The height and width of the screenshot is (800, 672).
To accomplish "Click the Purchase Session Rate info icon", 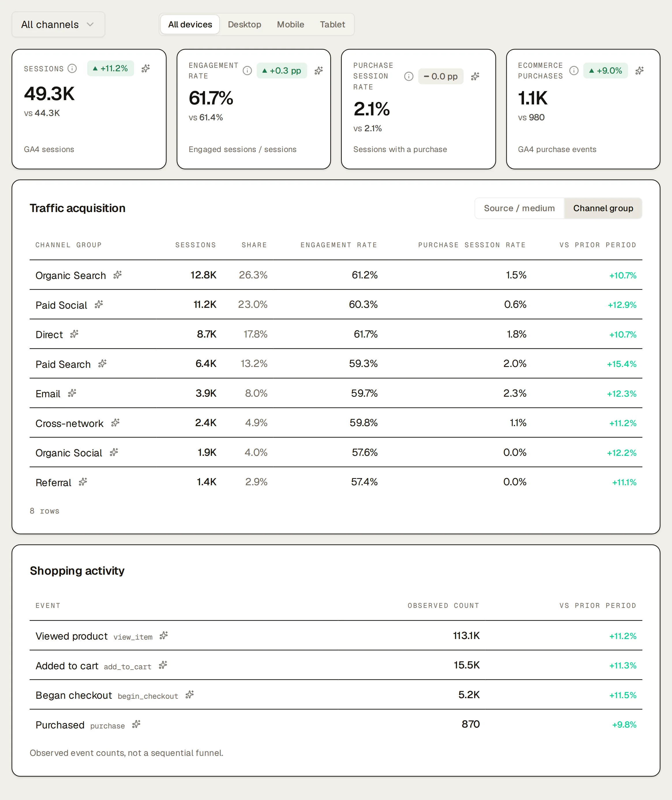I will (x=409, y=77).
